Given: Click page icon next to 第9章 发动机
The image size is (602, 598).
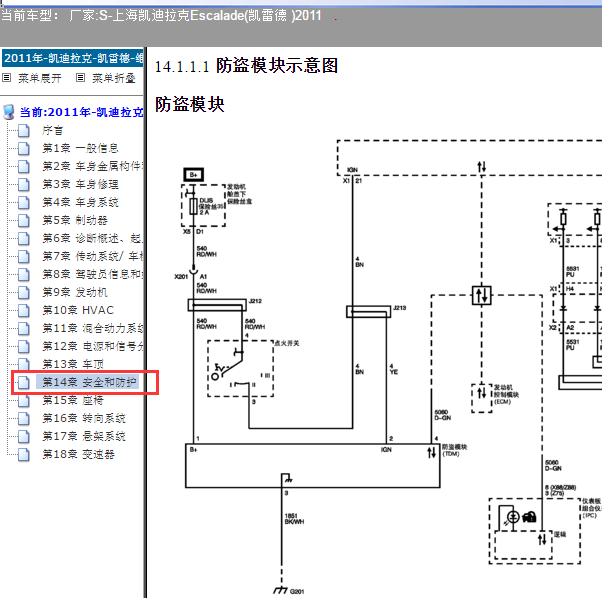Looking at the screenshot, I should [x=24, y=293].
